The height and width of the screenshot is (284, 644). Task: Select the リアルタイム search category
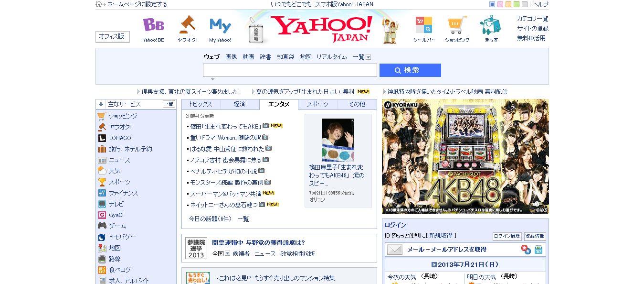pyautogui.click(x=332, y=57)
